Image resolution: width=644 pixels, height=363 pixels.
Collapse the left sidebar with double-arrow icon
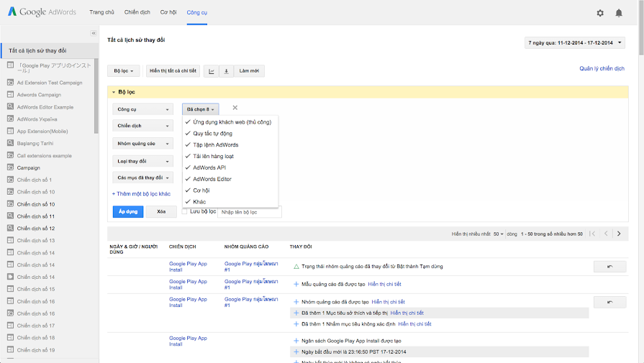93,33
